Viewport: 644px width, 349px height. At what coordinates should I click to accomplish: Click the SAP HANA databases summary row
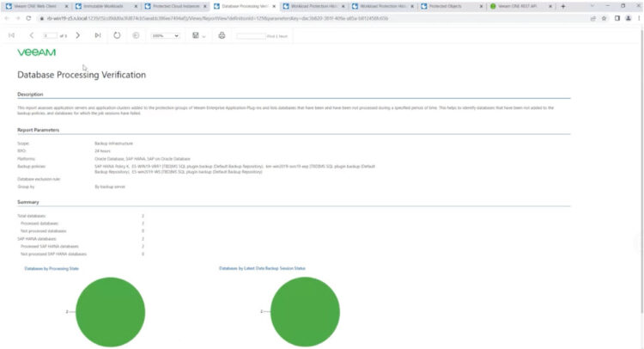pyautogui.click(x=81, y=239)
